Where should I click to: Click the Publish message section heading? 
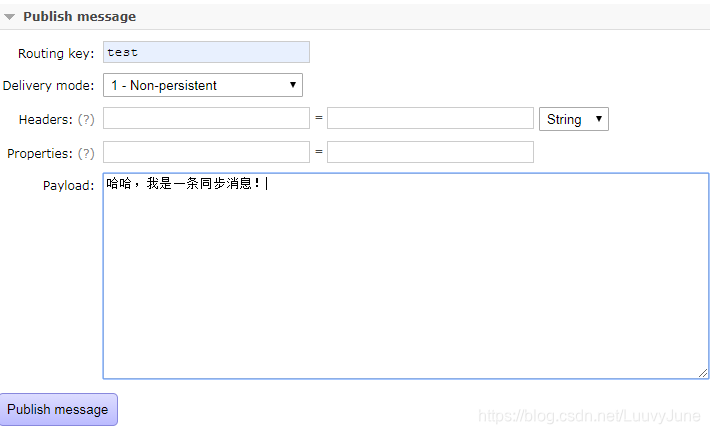pos(79,17)
